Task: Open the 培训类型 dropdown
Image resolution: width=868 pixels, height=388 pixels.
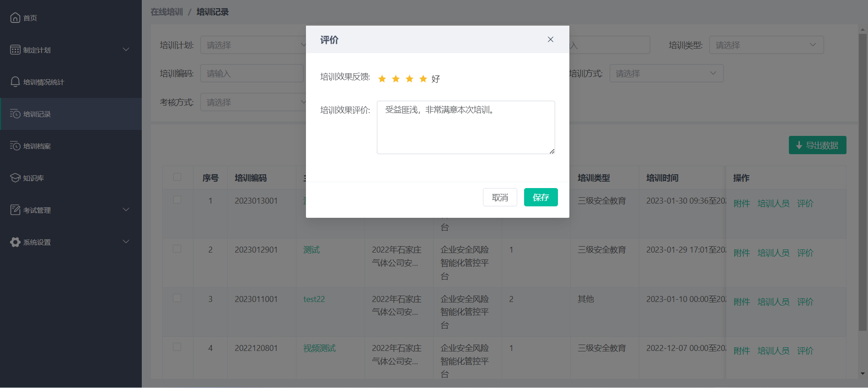Action: point(766,45)
